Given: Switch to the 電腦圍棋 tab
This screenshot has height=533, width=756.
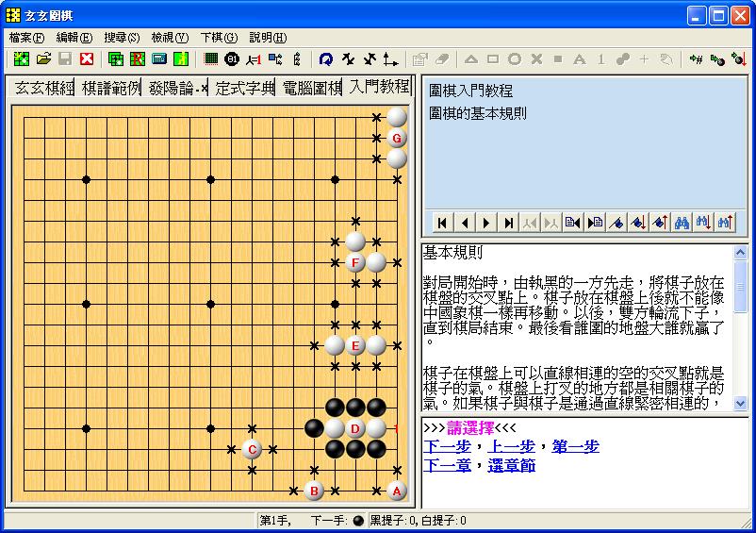Looking at the screenshot, I should coord(311,88).
